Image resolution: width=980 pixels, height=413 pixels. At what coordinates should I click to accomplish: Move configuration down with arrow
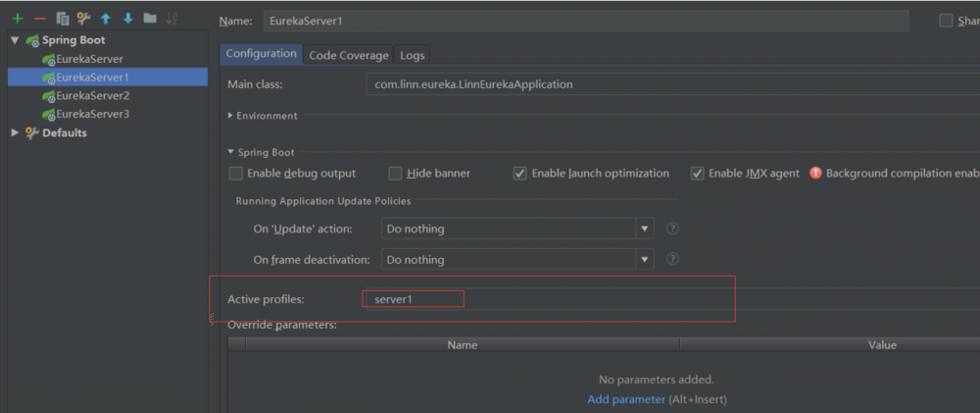tap(128, 19)
